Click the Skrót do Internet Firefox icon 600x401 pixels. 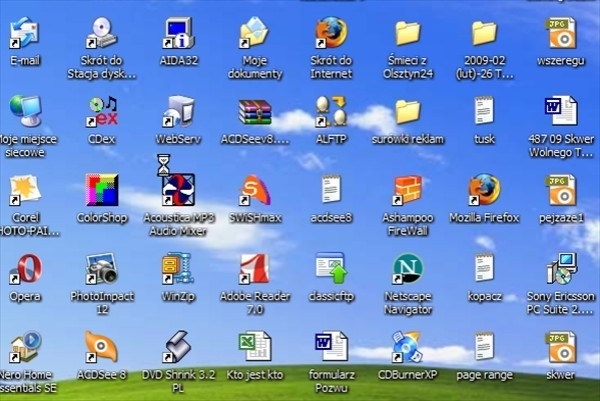331,33
